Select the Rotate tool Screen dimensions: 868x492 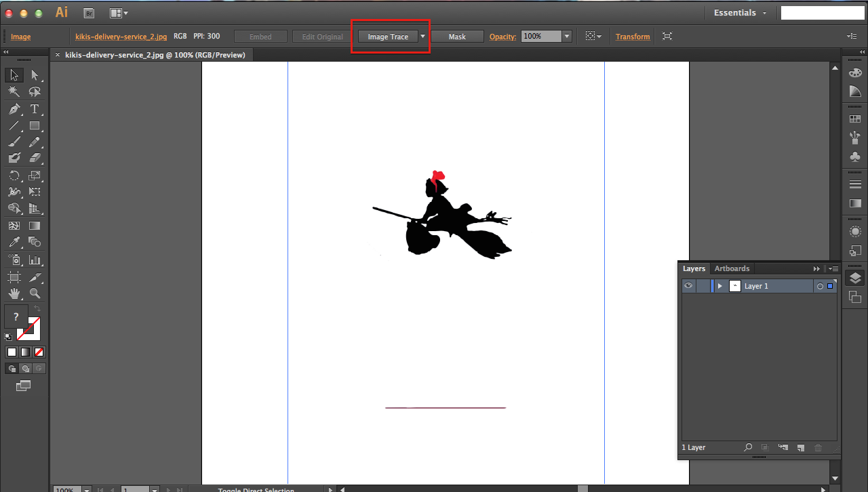coord(14,176)
